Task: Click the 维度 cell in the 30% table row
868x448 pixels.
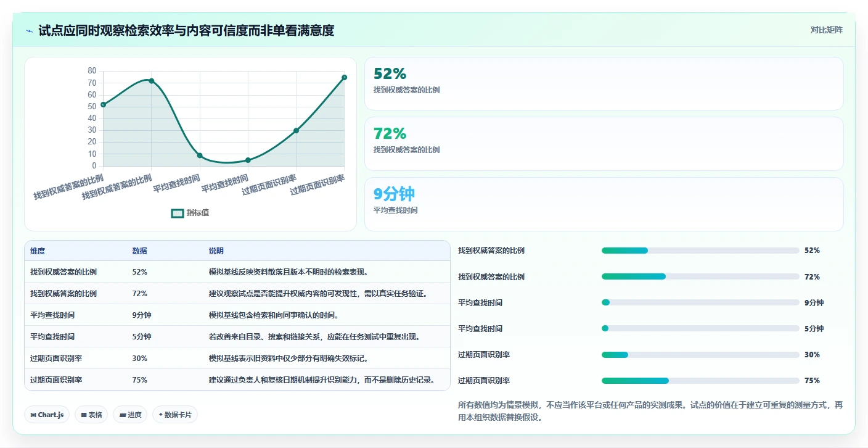Action: [x=56, y=359]
